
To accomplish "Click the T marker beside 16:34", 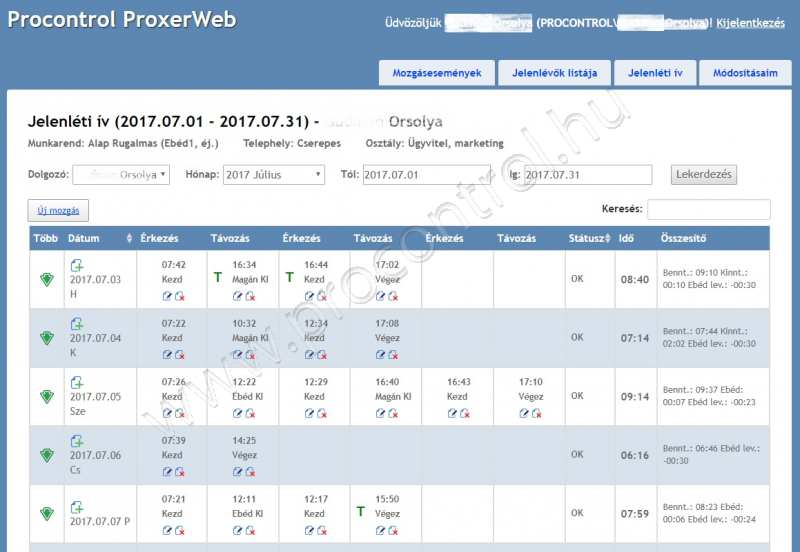I will pyautogui.click(x=218, y=277).
